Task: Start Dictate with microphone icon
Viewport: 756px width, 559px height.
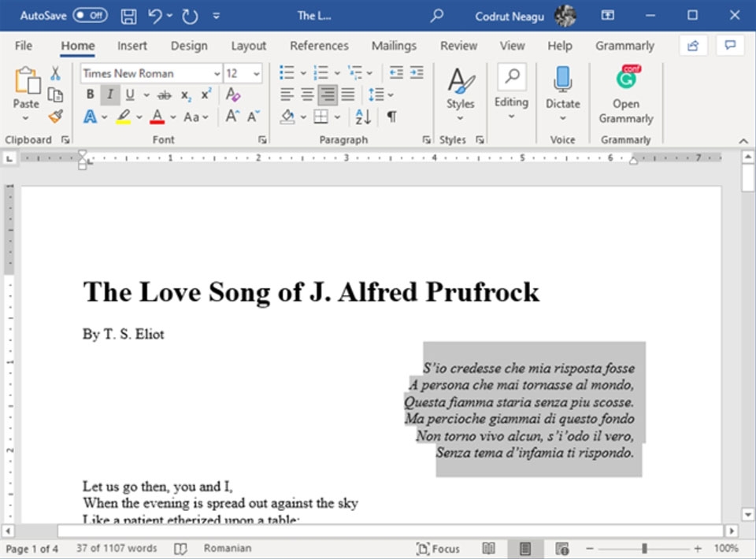Action: pos(562,80)
